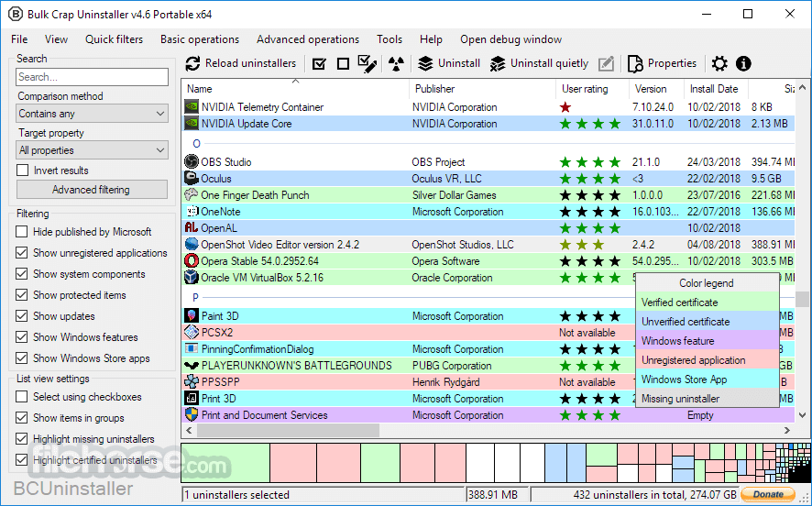This screenshot has height=506, width=812.
Task: Open the Target property dropdown
Action: pyautogui.click(x=93, y=150)
